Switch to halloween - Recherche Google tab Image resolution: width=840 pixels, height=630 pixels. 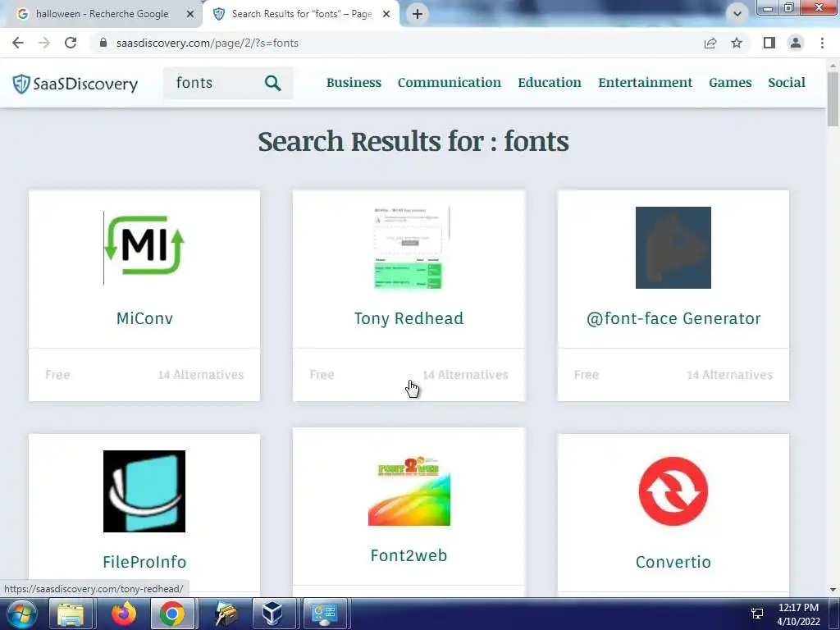point(104,14)
